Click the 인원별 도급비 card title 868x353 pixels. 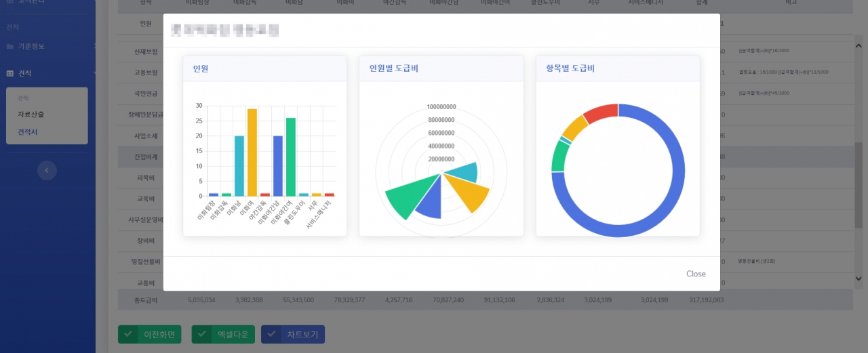[394, 68]
